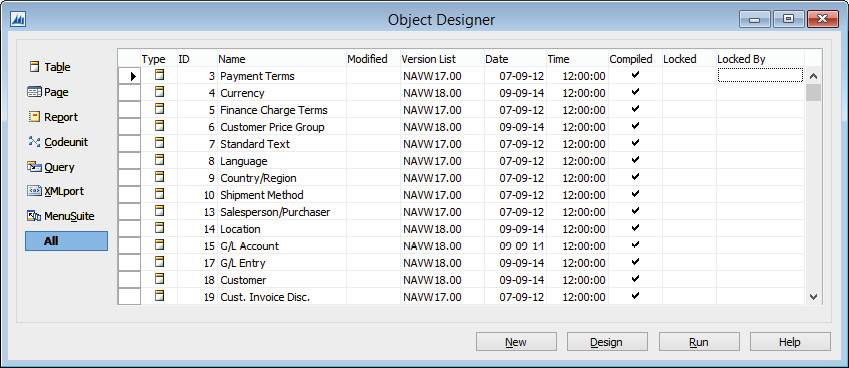Image resolution: width=849 pixels, height=368 pixels.
Task: Click the Date column header
Action: coord(515,59)
